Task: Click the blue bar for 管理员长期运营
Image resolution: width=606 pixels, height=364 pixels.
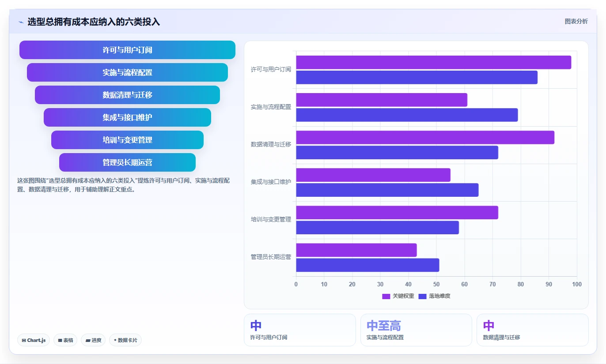Action: [x=367, y=265]
